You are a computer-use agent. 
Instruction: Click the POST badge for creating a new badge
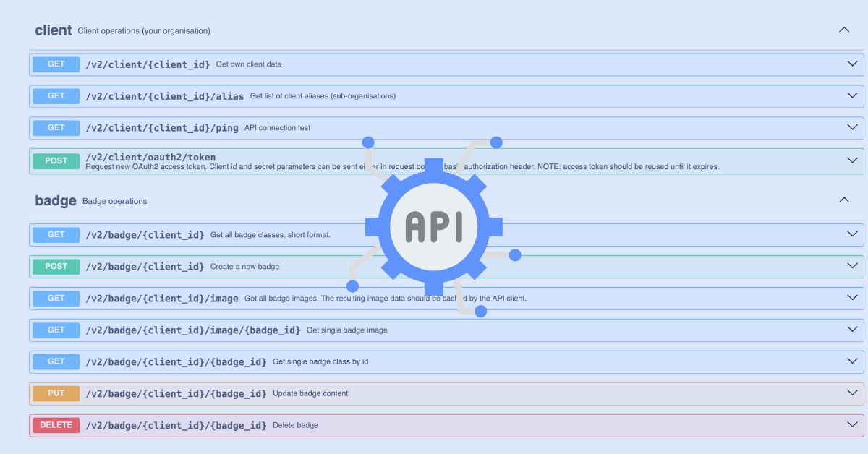point(56,266)
